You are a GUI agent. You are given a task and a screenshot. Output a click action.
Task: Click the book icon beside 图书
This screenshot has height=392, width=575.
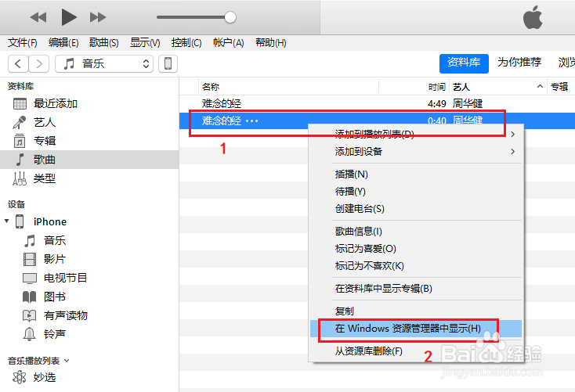tap(29, 297)
